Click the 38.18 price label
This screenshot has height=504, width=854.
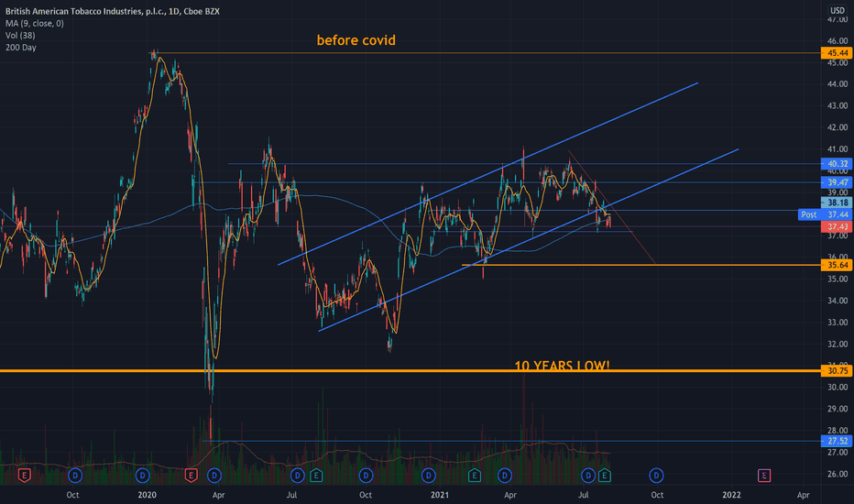coord(838,203)
